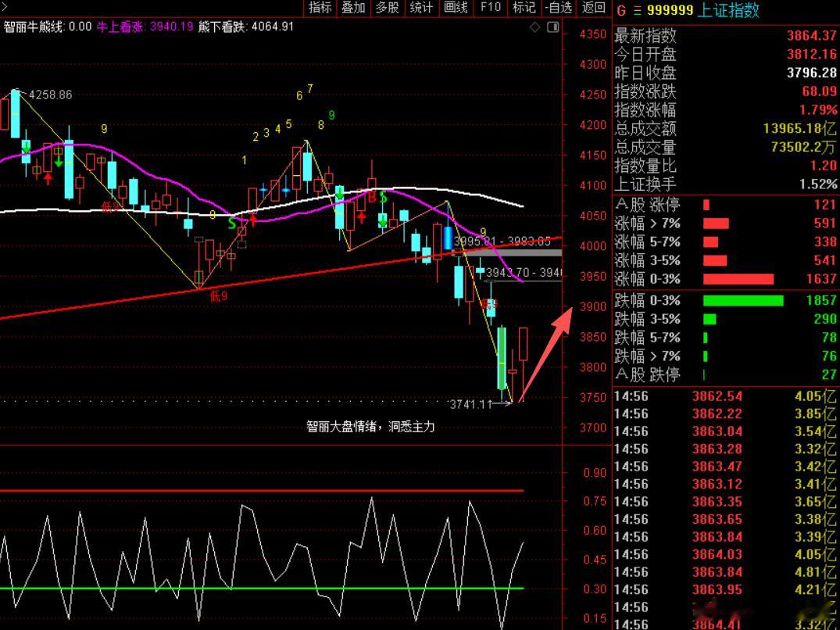Screen dimensions: 840x630
Task: Click the 智丽大盘情绪 caption text
Action: click(x=370, y=427)
